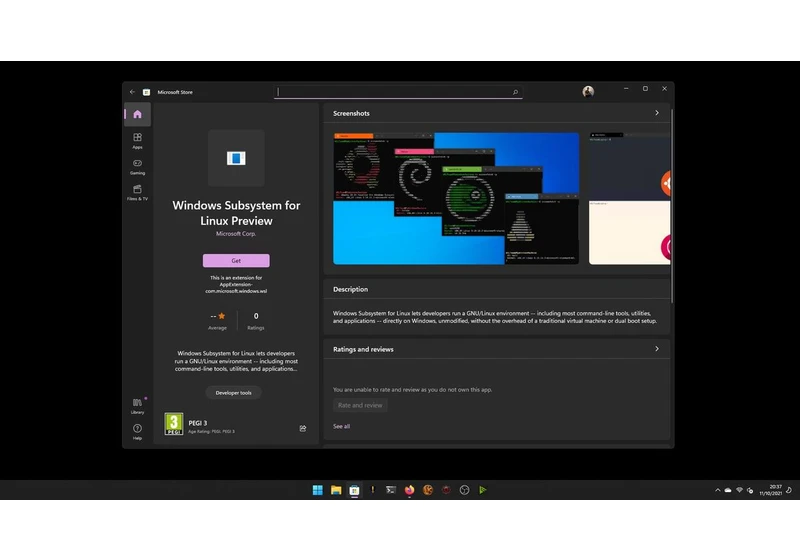This screenshot has height=560, width=800.
Task: Open the user profile avatar
Action: 588,91
